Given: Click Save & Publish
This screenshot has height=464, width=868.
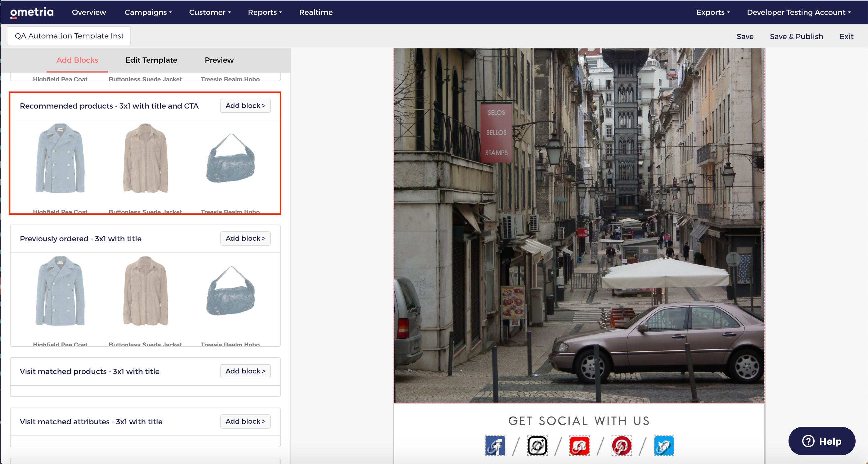Looking at the screenshot, I should tap(796, 36).
